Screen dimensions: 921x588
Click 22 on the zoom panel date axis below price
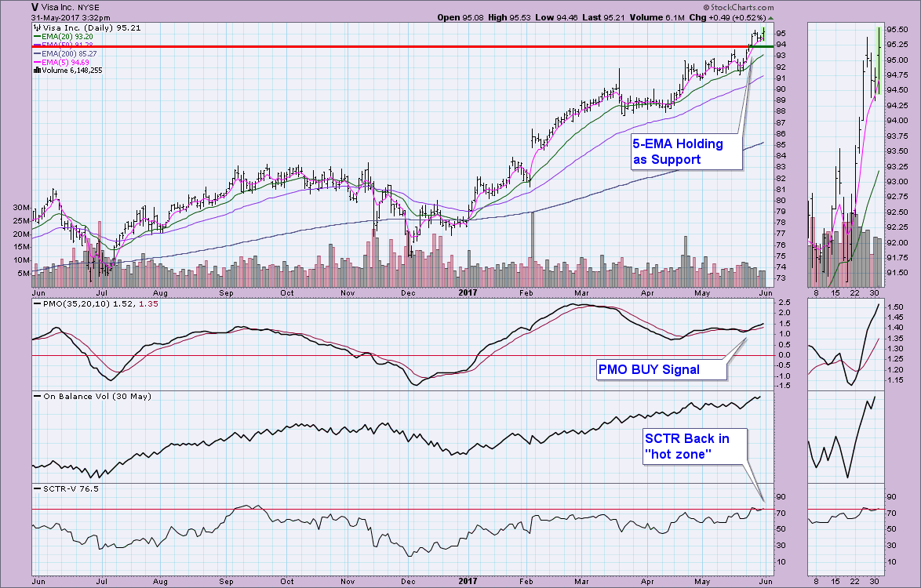(855, 292)
